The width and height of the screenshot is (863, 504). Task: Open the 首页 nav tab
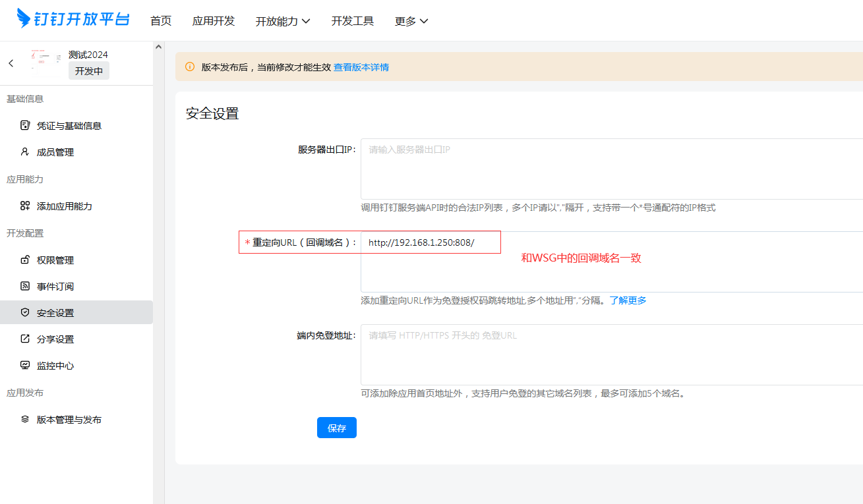[x=161, y=21]
